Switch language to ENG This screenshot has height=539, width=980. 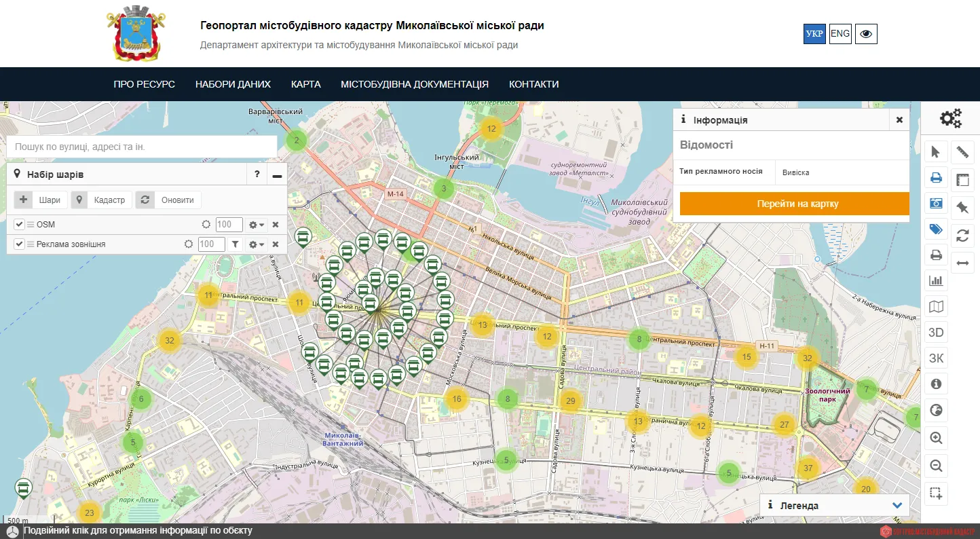point(840,34)
